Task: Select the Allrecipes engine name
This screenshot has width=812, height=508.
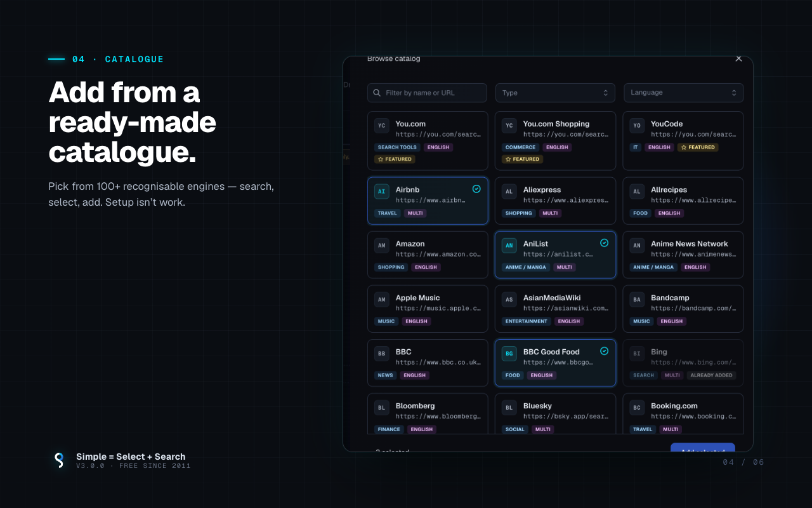Action: click(x=669, y=190)
